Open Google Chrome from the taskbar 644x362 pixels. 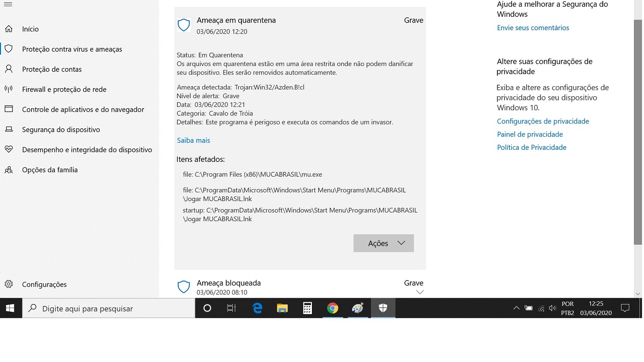[x=333, y=308]
